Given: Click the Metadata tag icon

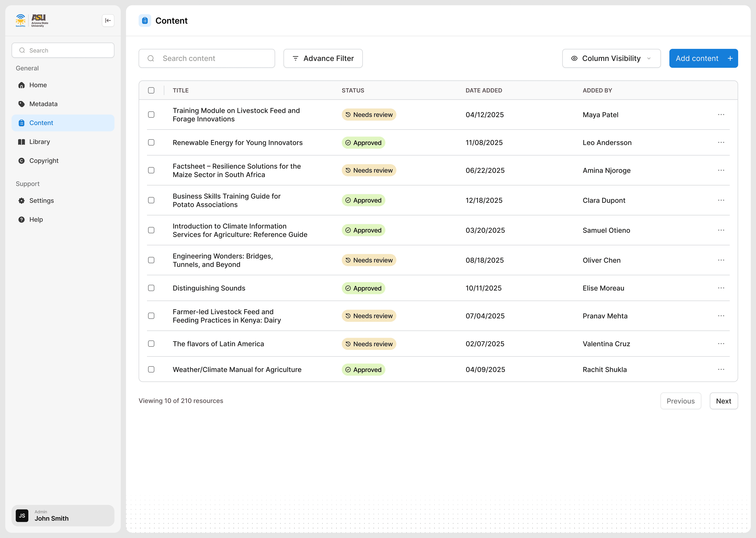Looking at the screenshot, I should point(22,104).
